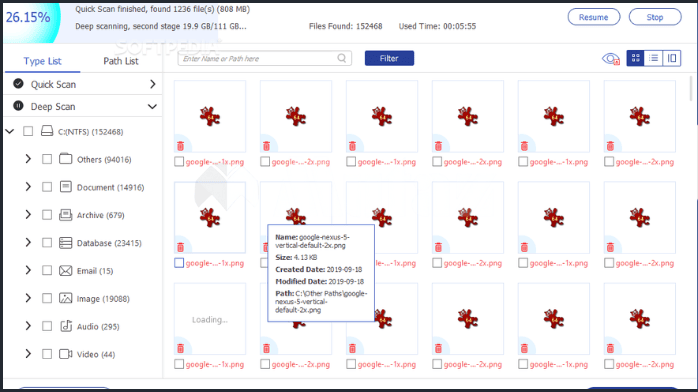Select last thumbnail in top row
698x392 pixels.
pyautogui.click(x=640, y=117)
